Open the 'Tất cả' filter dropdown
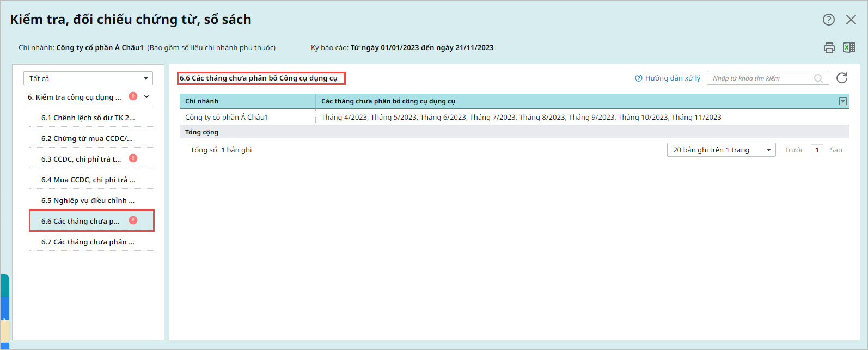868x350 pixels. [88, 78]
